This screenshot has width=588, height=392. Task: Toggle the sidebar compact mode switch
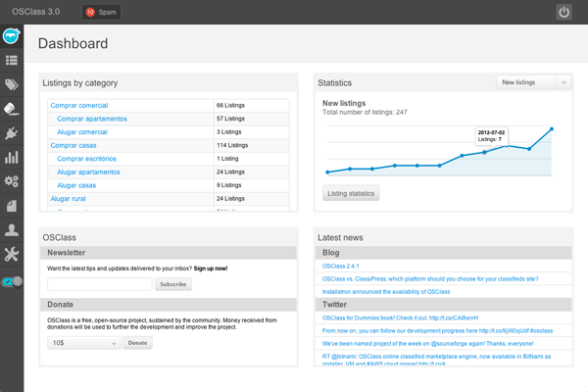coord(12,281)
